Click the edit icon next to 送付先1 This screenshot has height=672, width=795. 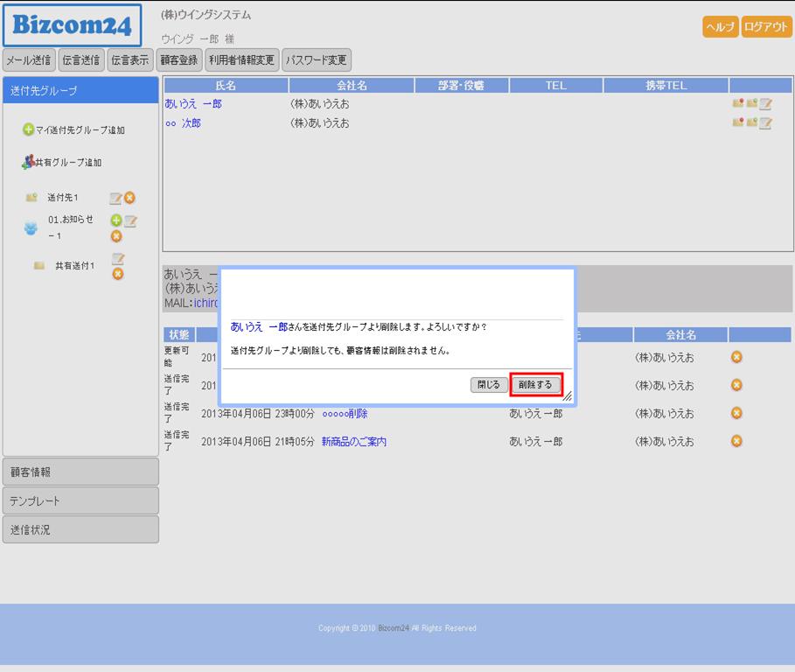115,199
